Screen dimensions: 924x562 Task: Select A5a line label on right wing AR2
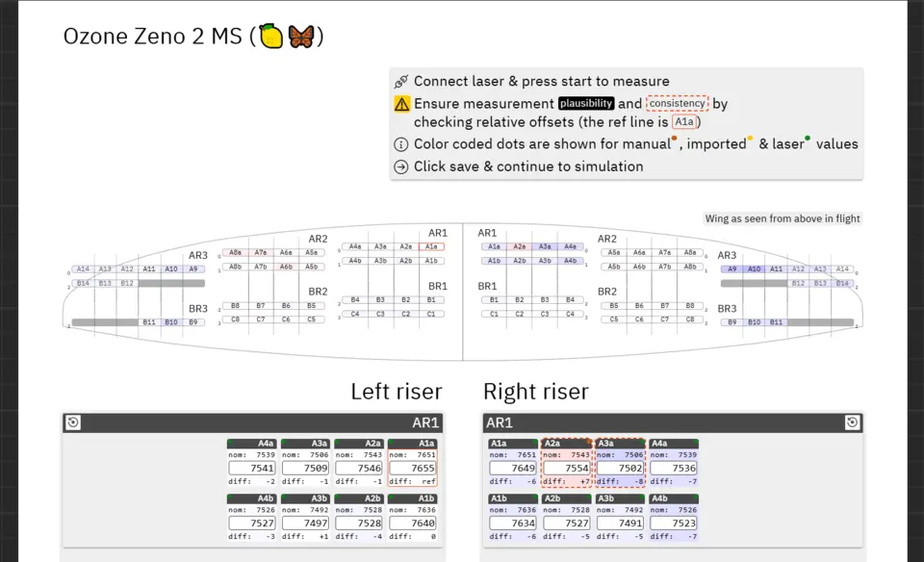pos(614,253)
